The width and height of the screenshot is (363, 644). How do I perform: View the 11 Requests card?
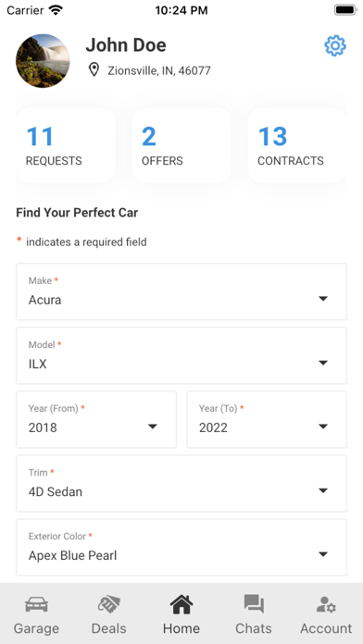coord(66,145)
